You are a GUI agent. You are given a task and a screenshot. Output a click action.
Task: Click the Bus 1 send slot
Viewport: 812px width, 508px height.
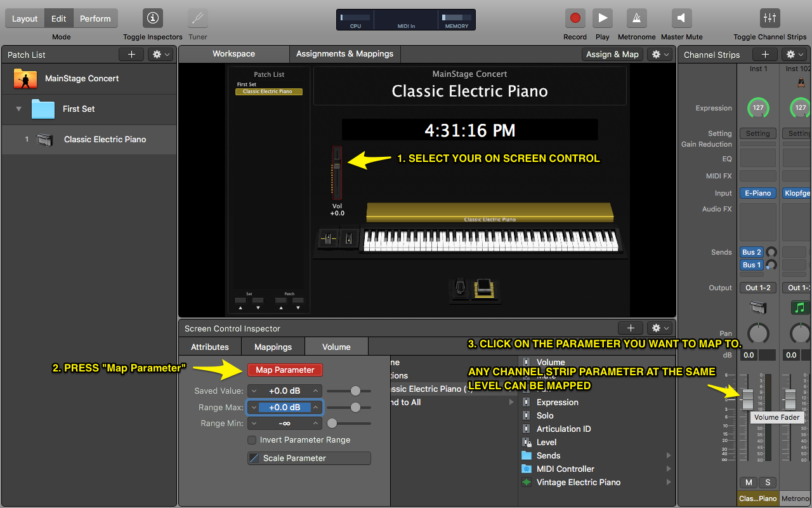[752, 265]
